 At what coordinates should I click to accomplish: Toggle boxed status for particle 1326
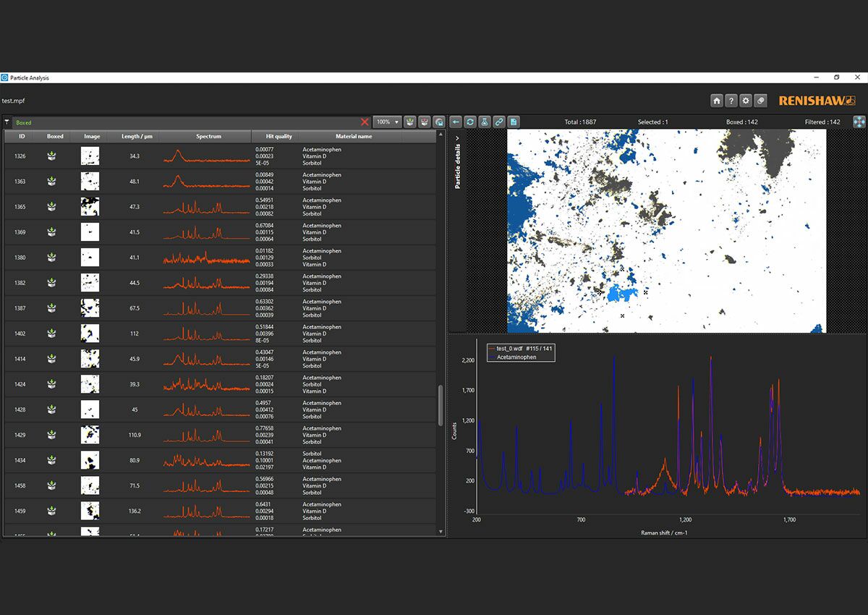pos(51,156)
